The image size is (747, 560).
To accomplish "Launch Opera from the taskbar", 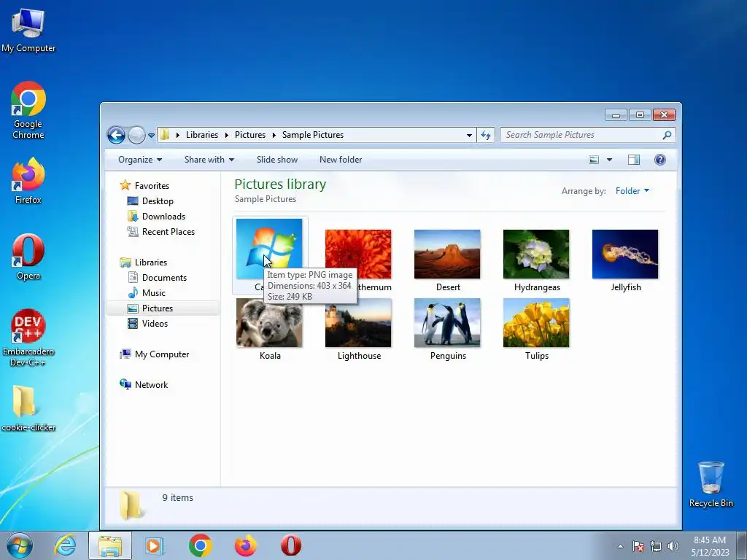I will [x=290, y=545].
